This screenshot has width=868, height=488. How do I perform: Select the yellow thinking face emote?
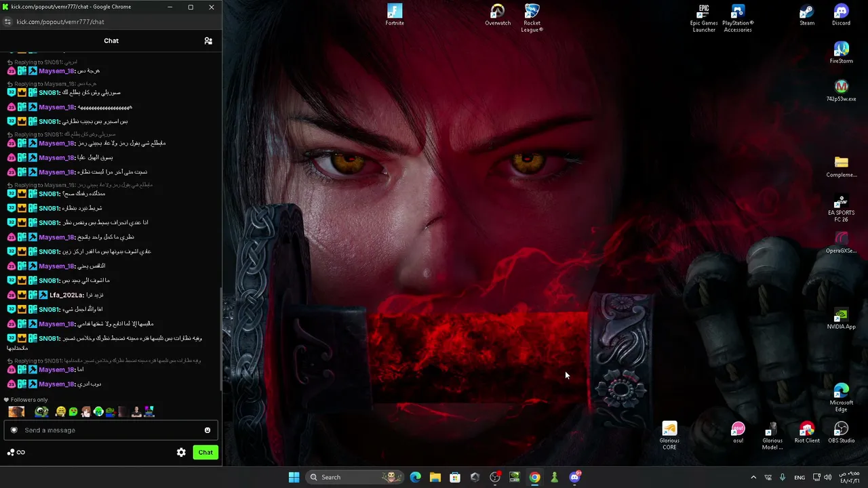point(60,411)
